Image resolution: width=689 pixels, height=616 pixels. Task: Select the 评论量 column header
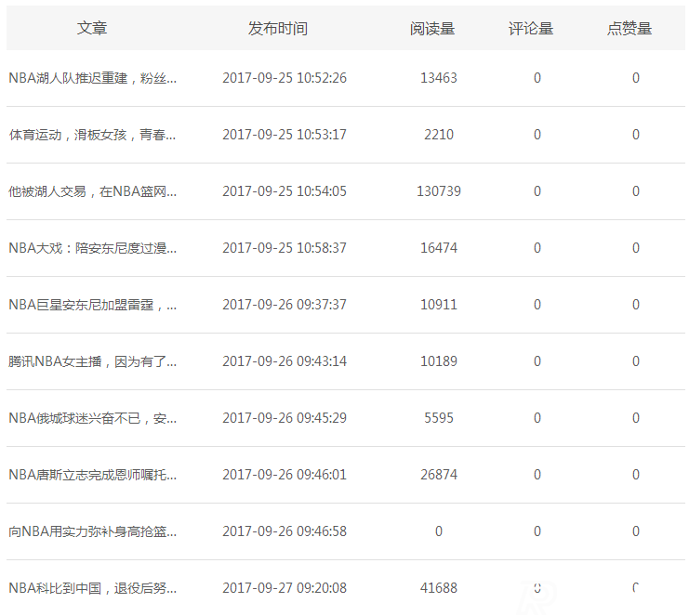click(x=531, y=29)
